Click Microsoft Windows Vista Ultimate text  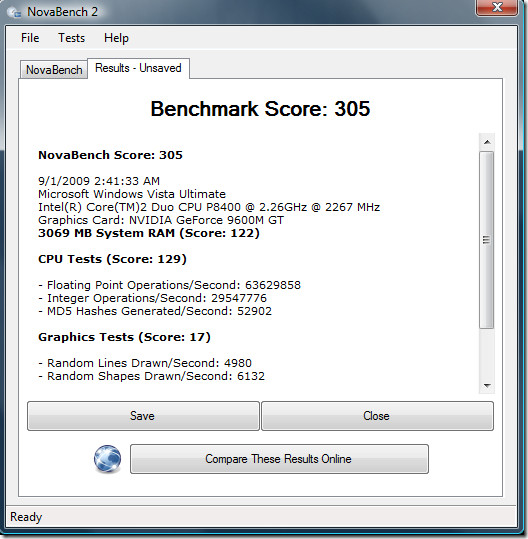click(x=132, y=194)
